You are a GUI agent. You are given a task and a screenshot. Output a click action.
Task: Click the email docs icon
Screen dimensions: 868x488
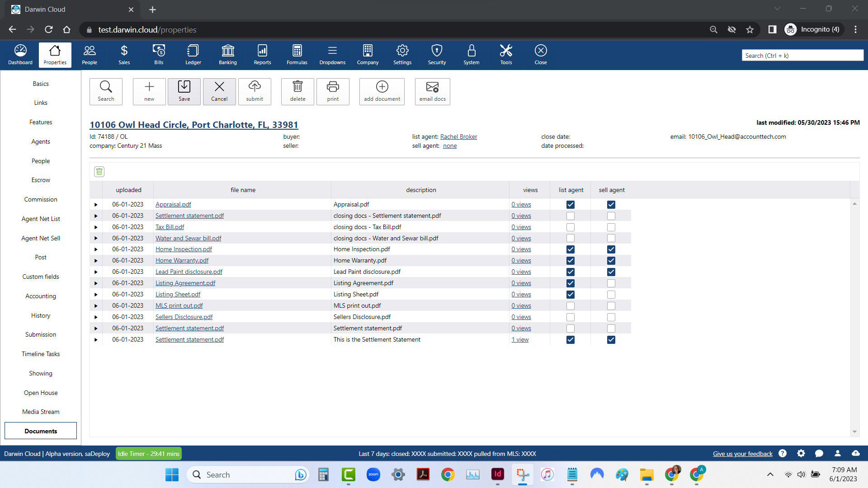(432, 90)
